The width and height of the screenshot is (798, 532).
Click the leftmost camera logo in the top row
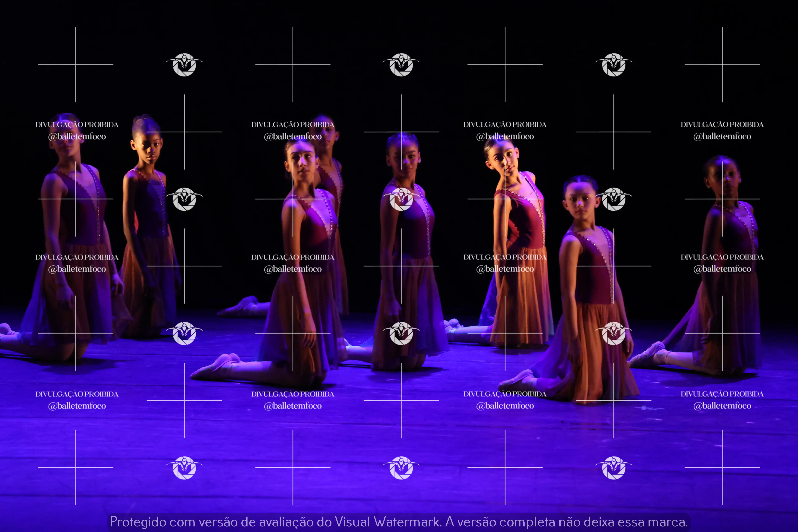(184, 64)
